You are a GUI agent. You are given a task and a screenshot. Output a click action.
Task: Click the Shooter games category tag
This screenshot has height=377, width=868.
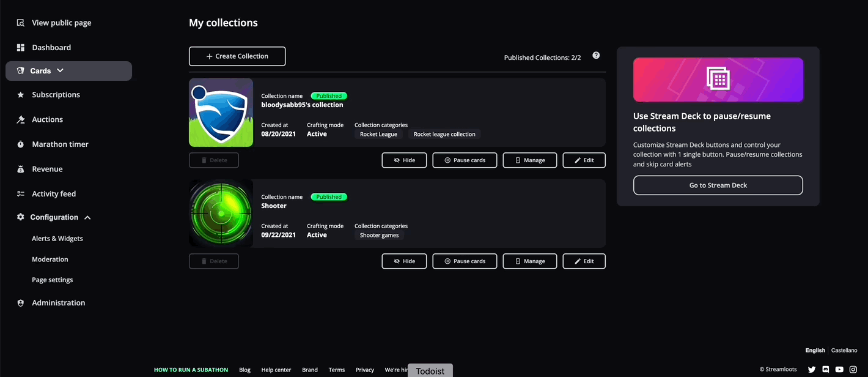pyautogui.click(x=380, y=235)
